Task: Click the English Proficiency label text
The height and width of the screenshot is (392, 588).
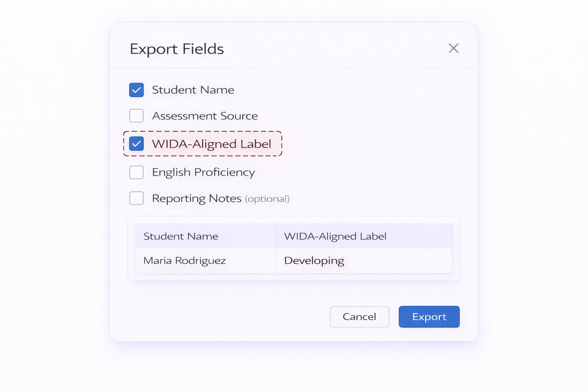Action: [x=203, y=172]
